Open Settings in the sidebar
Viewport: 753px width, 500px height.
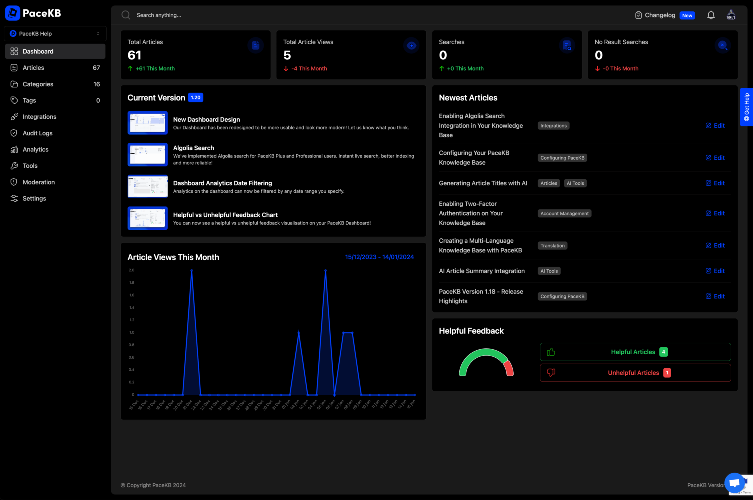(x=55, y=198)
